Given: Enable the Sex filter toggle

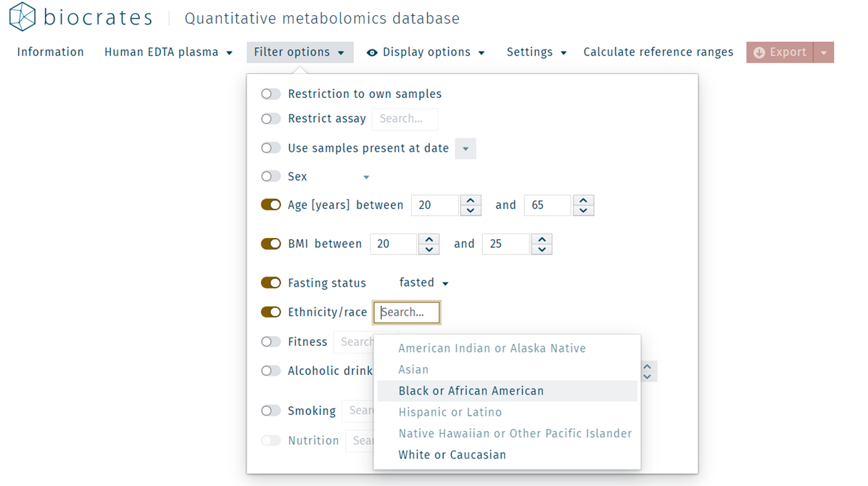Looking at the screenshot, I should tap(270, 176).
